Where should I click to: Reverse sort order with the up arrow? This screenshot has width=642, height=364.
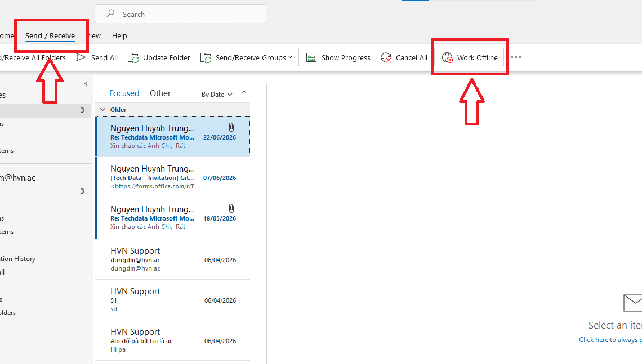pos(244,94)
